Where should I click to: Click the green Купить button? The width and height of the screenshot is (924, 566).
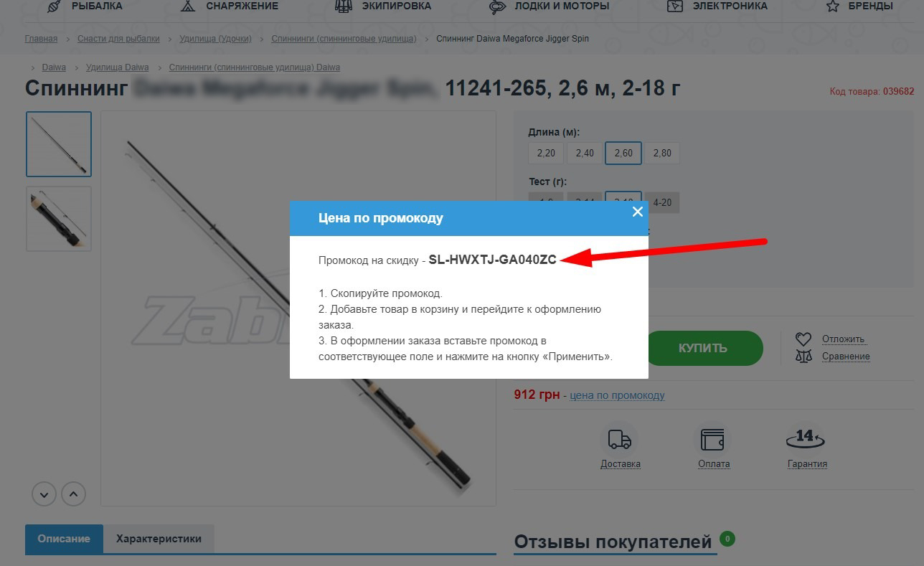point(703,348)
